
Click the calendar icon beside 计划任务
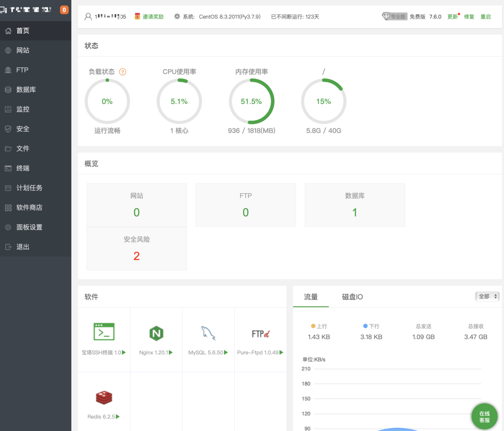pos(8,188)
